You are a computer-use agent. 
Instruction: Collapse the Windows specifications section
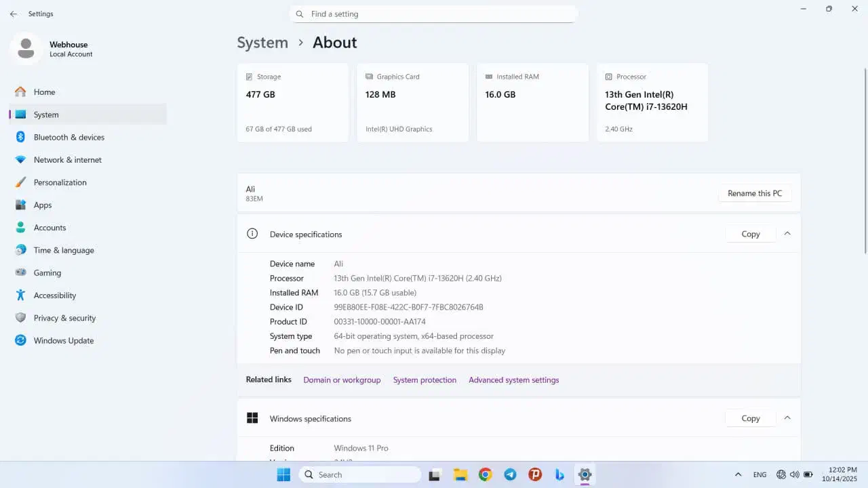click(x=787, y=418)
